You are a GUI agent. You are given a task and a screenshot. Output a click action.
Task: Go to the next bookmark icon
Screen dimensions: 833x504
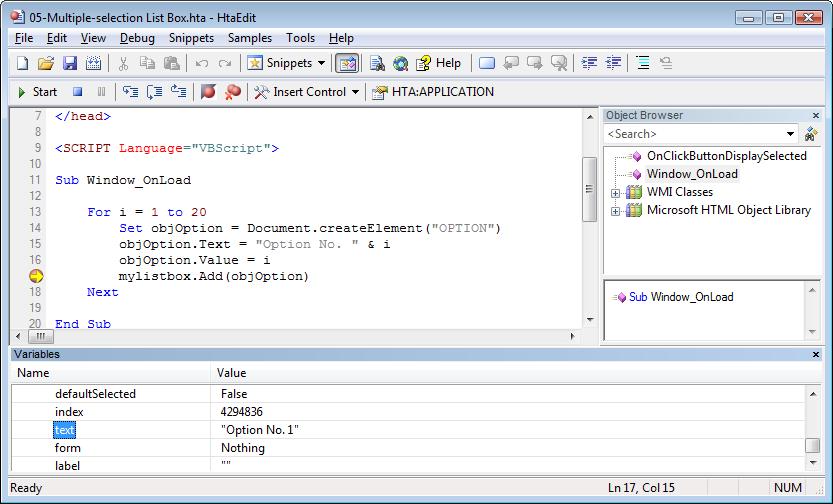[534, 63]
